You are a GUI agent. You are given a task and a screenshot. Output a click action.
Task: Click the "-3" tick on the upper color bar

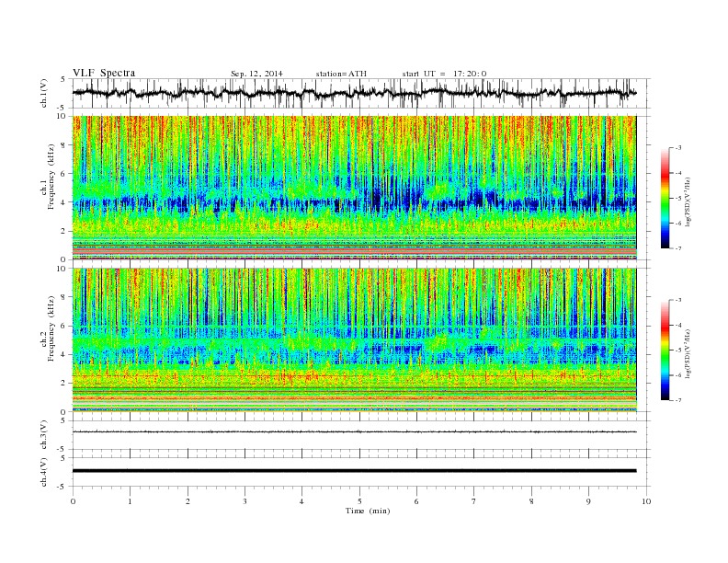677,148
